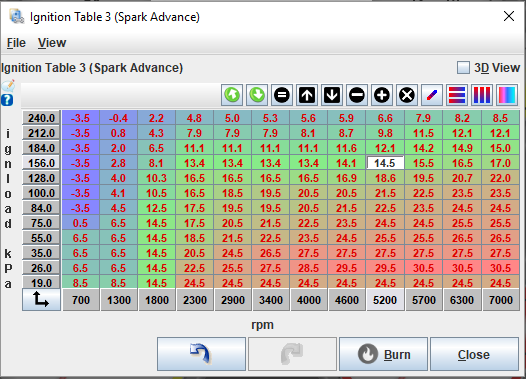Viewport: 526px width, 379px height.
Task: Click the minus subtract-from-cells icon
Action: [x=357, y=95]
